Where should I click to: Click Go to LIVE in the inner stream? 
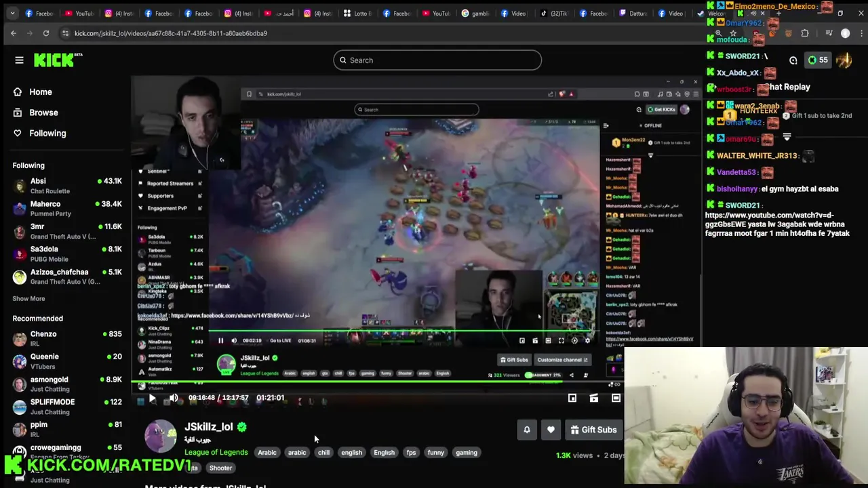click(x=281, y=341)
